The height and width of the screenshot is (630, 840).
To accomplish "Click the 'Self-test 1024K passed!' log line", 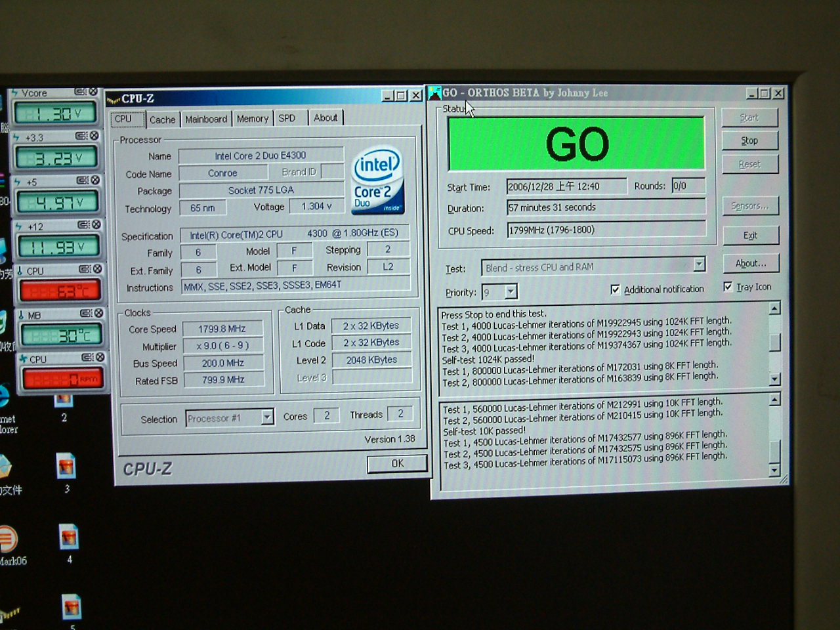I will [488, 360].
